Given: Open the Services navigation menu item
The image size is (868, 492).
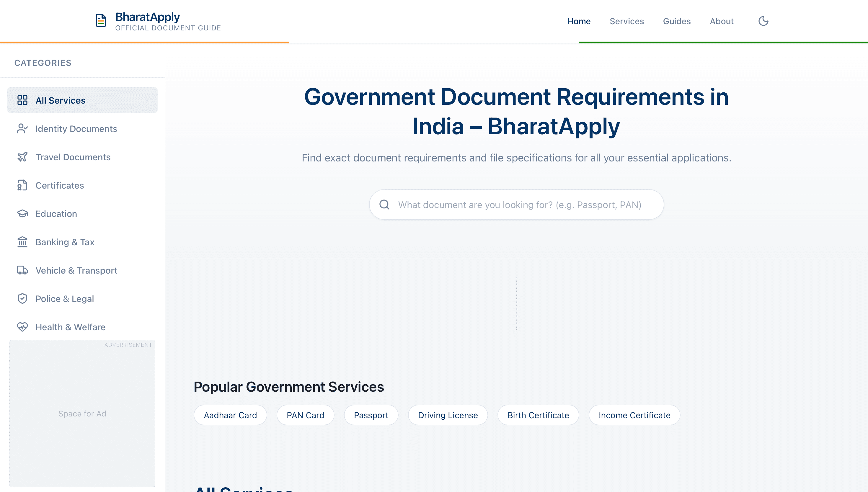Looking at the screenshot, I should (626, 21).
